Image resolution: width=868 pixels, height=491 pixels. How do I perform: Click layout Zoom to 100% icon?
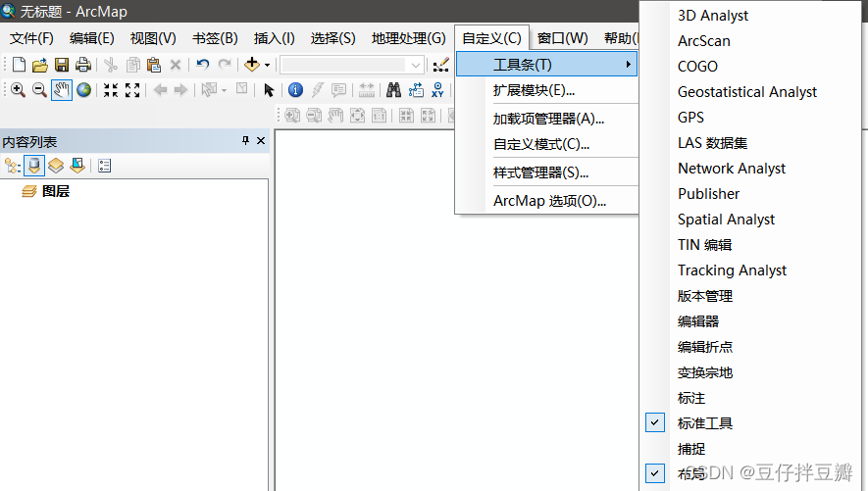(x=380, y=115)
